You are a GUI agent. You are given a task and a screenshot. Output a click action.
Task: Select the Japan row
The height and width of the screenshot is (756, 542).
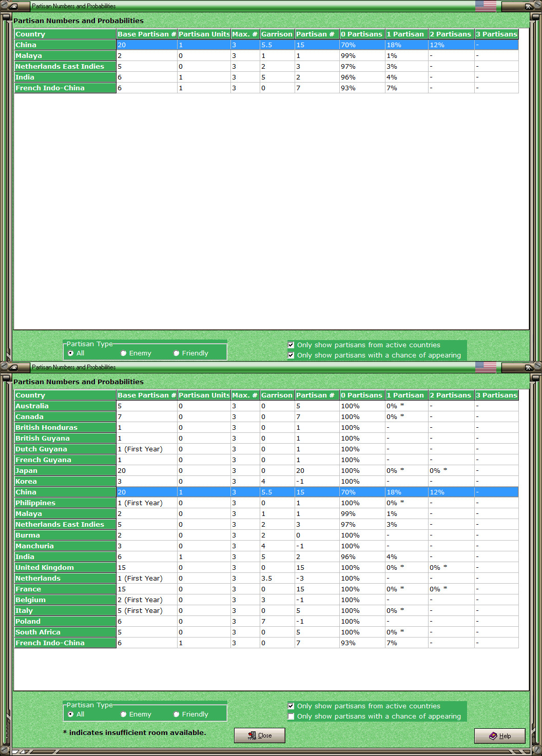pyautogui.click(x=266, y=471)
